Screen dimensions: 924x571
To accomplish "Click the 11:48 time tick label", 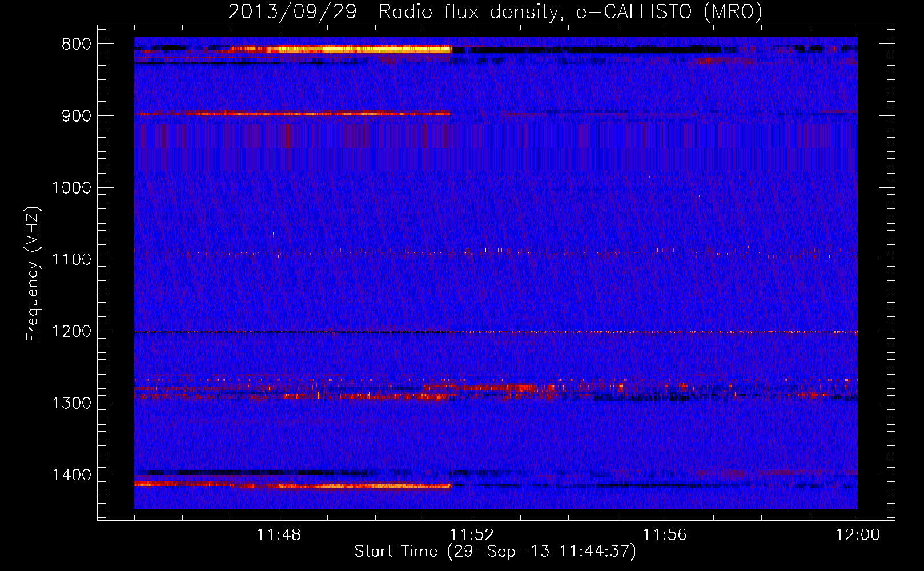I will 279,535.
